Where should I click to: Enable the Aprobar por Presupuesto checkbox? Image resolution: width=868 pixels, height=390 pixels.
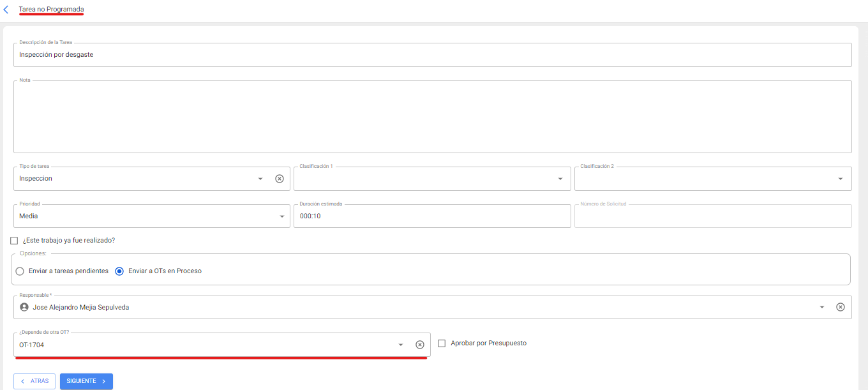[x=442, y=343]
